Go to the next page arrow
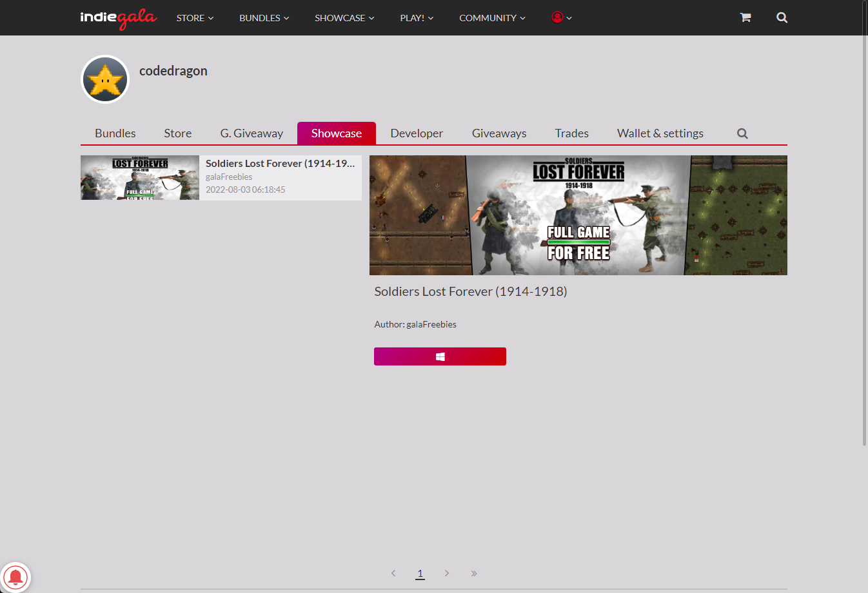 click(447, 573)
